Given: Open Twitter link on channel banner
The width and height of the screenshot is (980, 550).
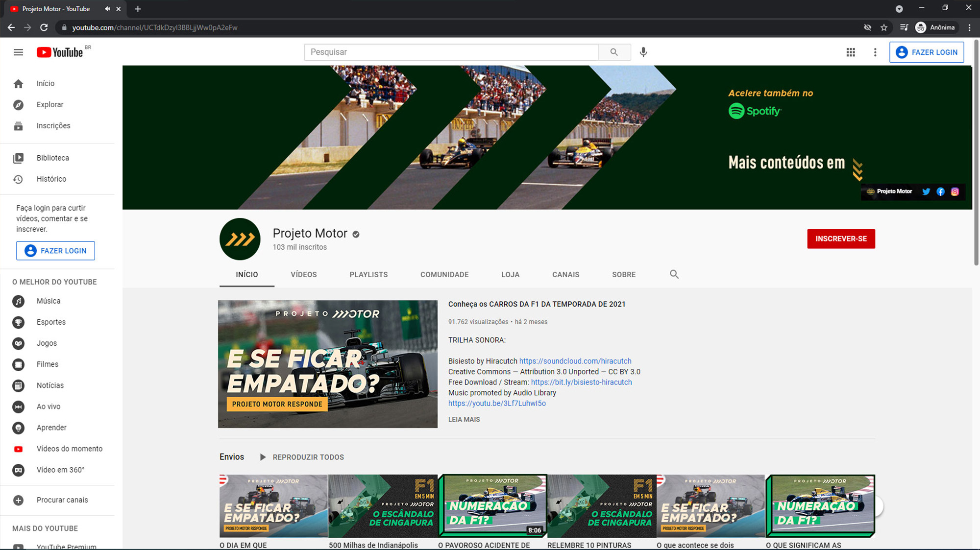Looking at the screenshot, I should (x=926, y=191).
